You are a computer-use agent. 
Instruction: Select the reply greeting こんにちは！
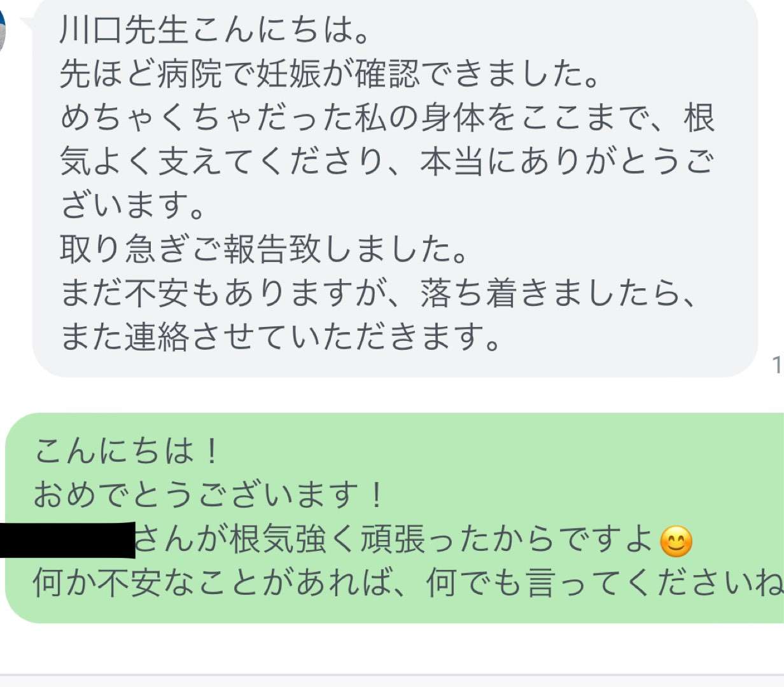(x=127, y=451)
